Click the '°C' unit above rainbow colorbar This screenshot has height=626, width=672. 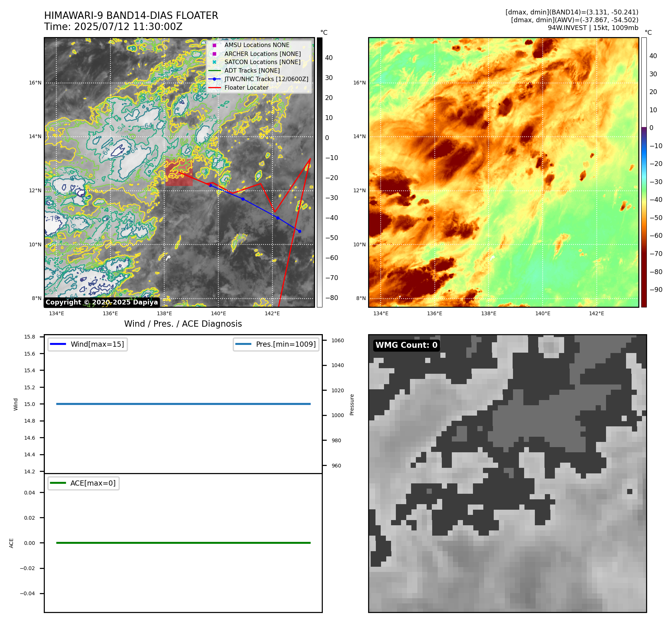pyautogui.click(x=648, y=33)
